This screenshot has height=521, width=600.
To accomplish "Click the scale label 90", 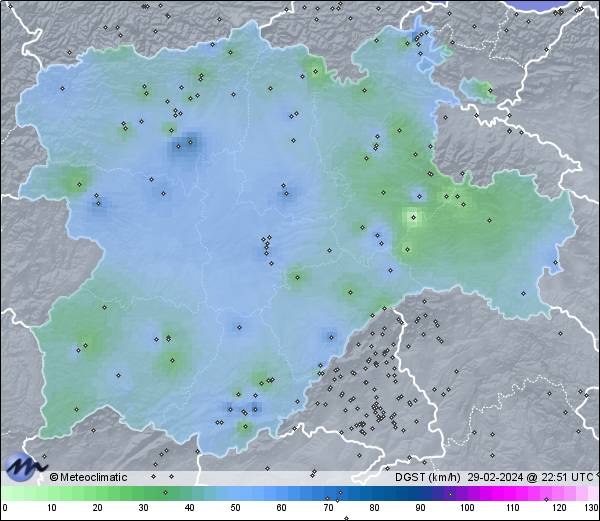I will (x=420, y=508).
